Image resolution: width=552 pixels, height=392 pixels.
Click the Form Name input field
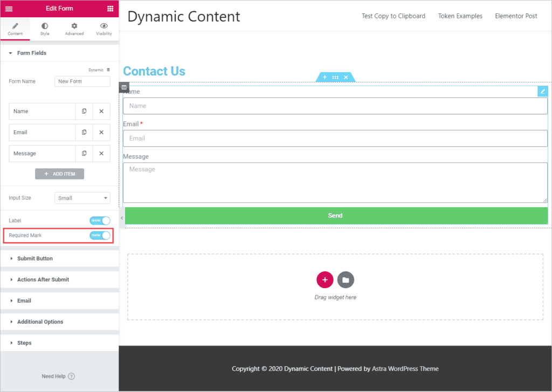click(x=82, y=81)
